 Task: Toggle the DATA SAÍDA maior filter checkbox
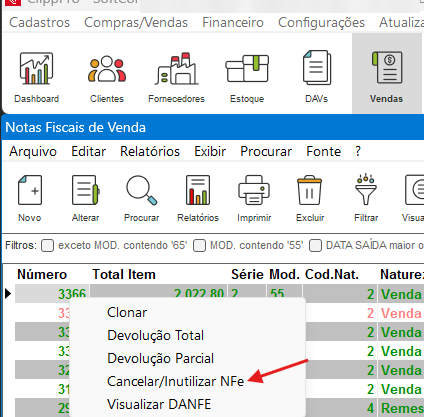click(x=315, y=246)
